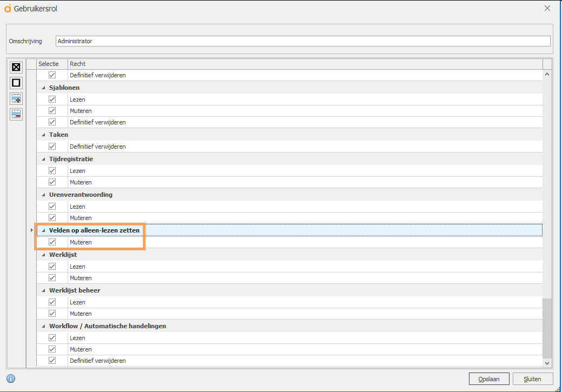Toggle Workflow Definitief verwijderen checkbox
Viewport: 562px width, 392px height.
pyautogui.click(x=52, y=361)
